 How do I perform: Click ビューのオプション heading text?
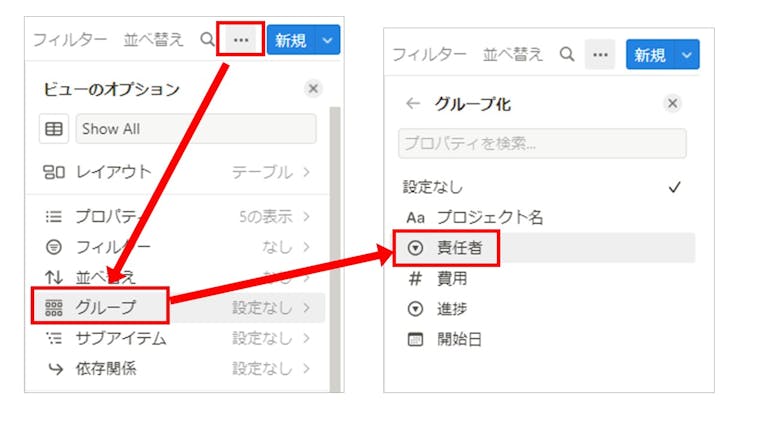(x=112, y=89)
